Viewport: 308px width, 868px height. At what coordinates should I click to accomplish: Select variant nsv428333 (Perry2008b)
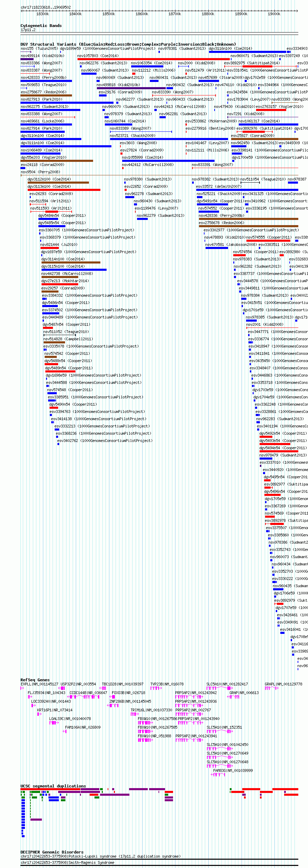[x=44, y=78]
